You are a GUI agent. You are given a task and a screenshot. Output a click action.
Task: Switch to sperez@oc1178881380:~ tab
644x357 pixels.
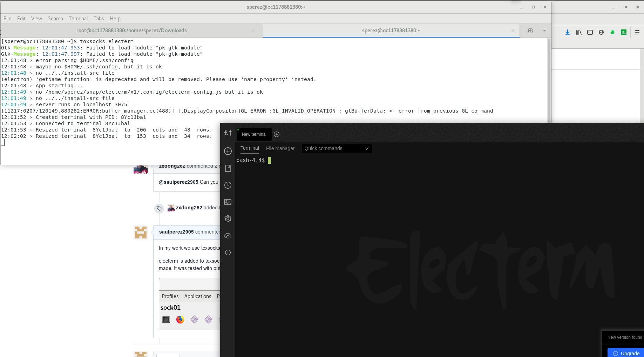391,31
